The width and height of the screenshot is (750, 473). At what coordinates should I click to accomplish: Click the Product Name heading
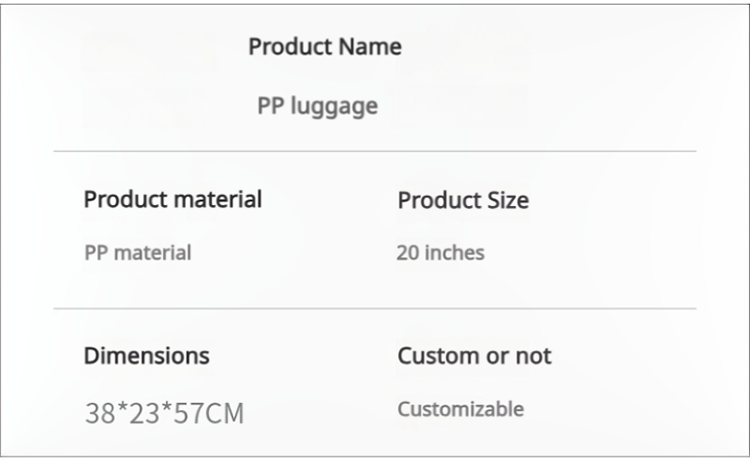click(325, 47)
